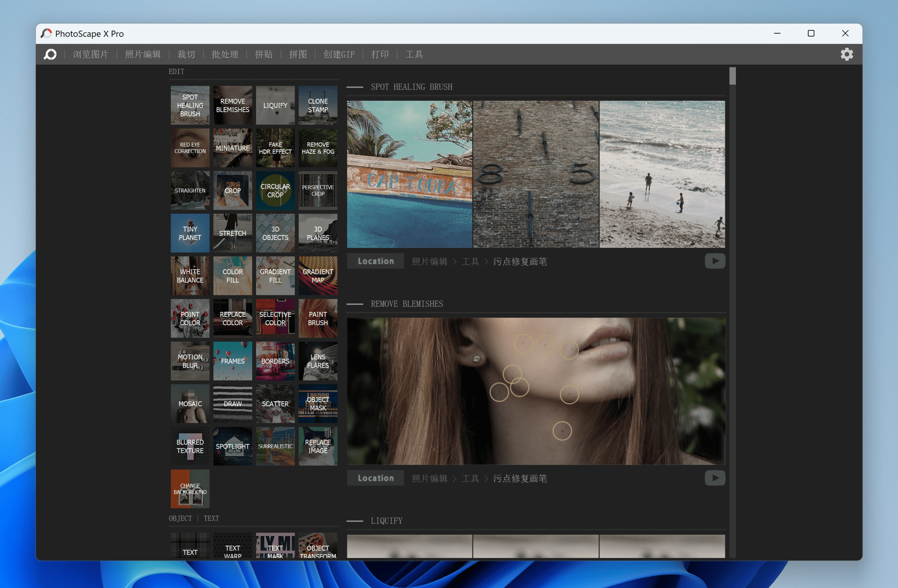
Task: Open the Color Fill tile
Action: point(233,276)
